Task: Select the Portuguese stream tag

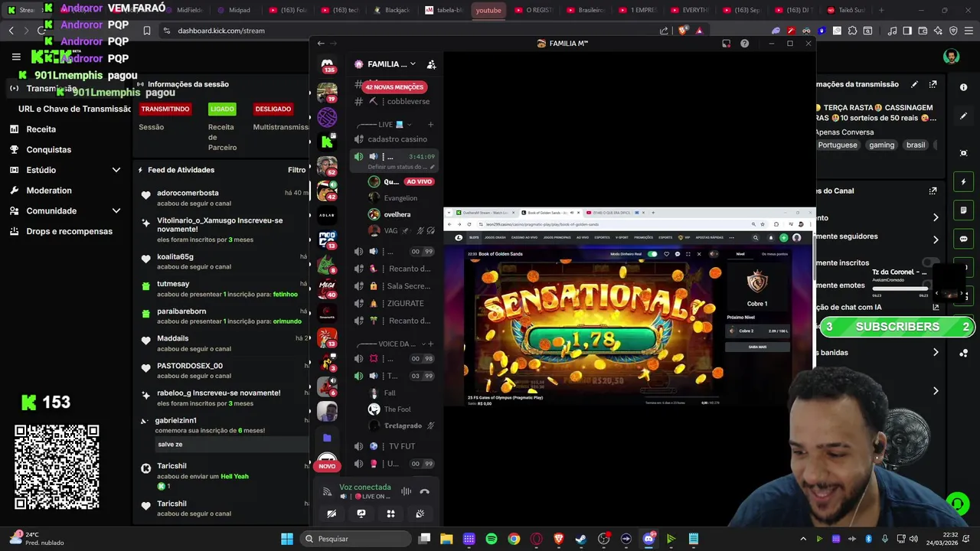Action: coord(838,145)
